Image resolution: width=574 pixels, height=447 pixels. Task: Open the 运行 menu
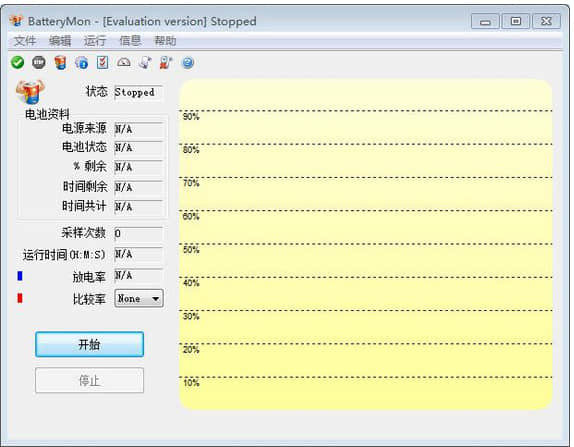95,41
